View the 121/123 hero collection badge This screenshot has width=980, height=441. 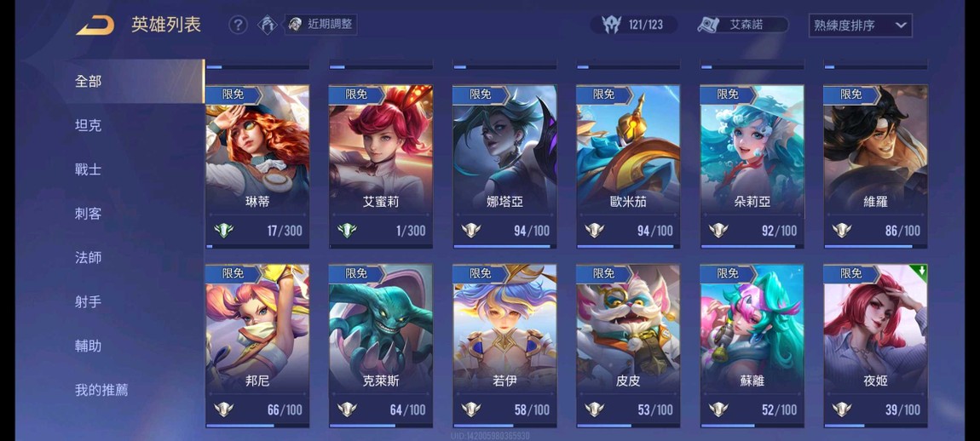point(633,25)
